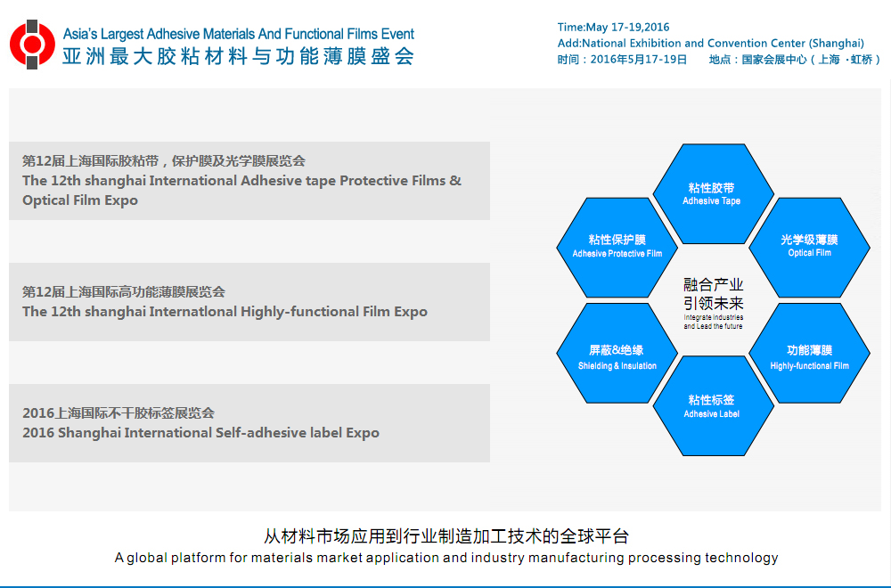Select the 2016 Self-adhesive Label Expo banner
The image size is (891, 588).
coord(249,423)
